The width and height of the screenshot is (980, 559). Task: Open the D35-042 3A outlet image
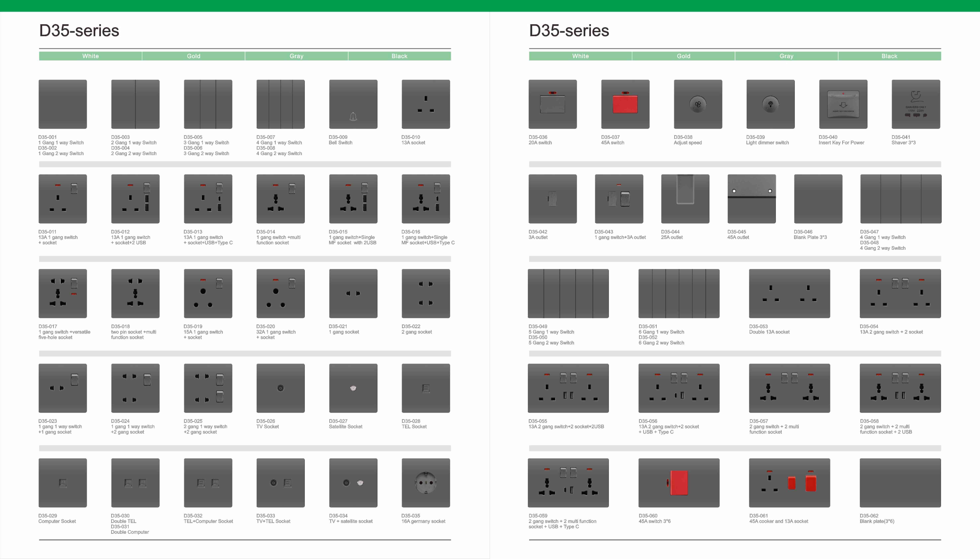[x=553, y=199]
